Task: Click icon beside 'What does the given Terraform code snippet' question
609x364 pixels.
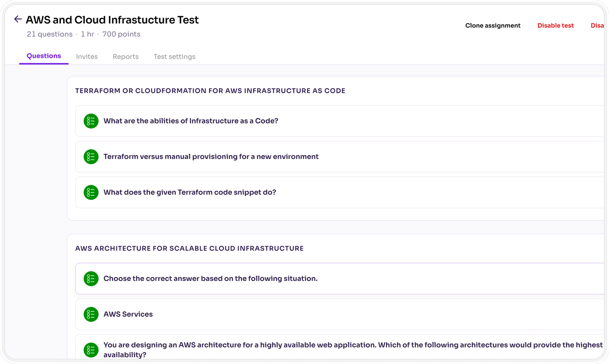Action: [x=91, y=192]
